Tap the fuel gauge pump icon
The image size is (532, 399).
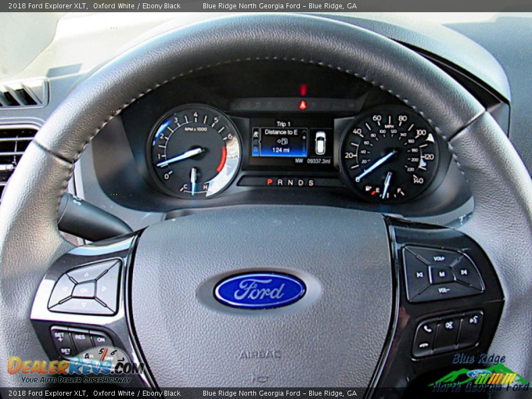coord(369,188)
